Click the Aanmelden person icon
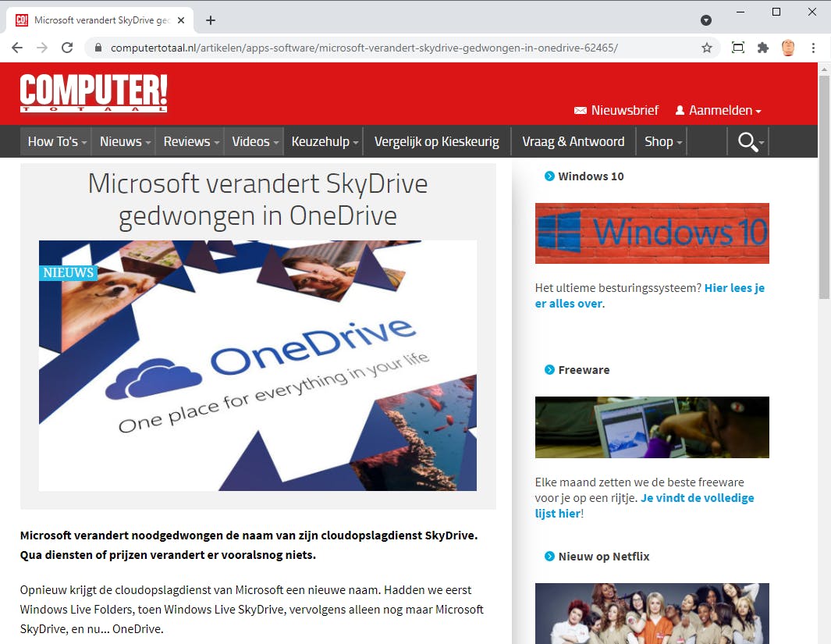Viewport: 831px width, 644px height. [x=680, y=110]
